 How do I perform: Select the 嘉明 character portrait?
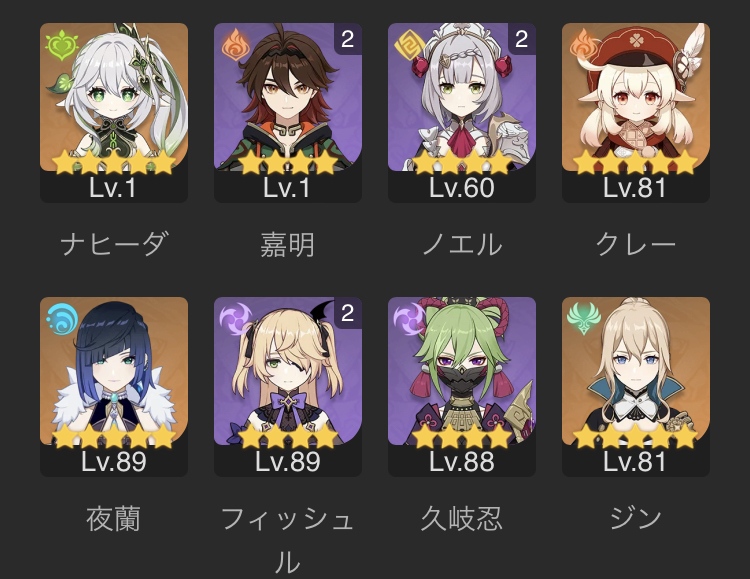(x=288, y=112)
